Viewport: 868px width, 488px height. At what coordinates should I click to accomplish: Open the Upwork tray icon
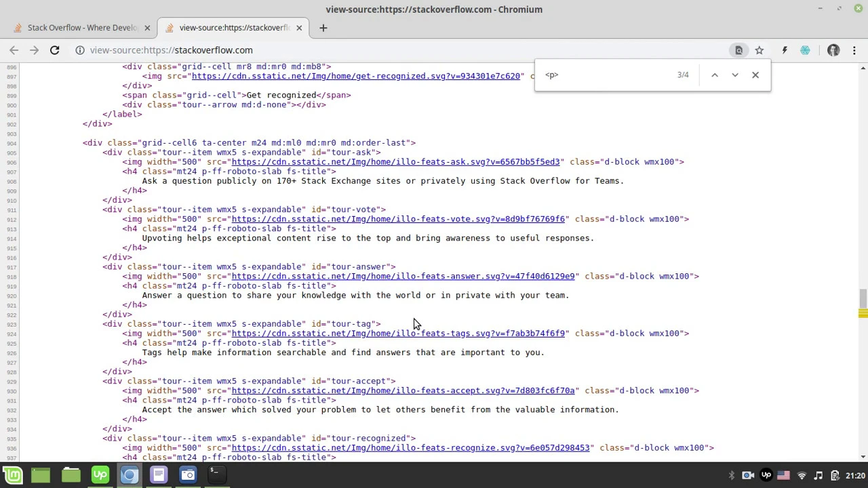[x=766, y=476]
